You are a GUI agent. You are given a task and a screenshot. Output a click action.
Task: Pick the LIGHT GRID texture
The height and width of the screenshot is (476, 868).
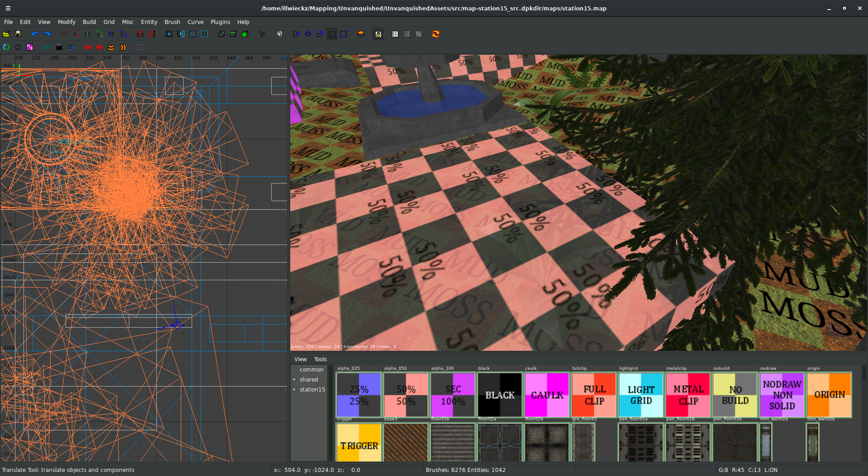point(641,395)
